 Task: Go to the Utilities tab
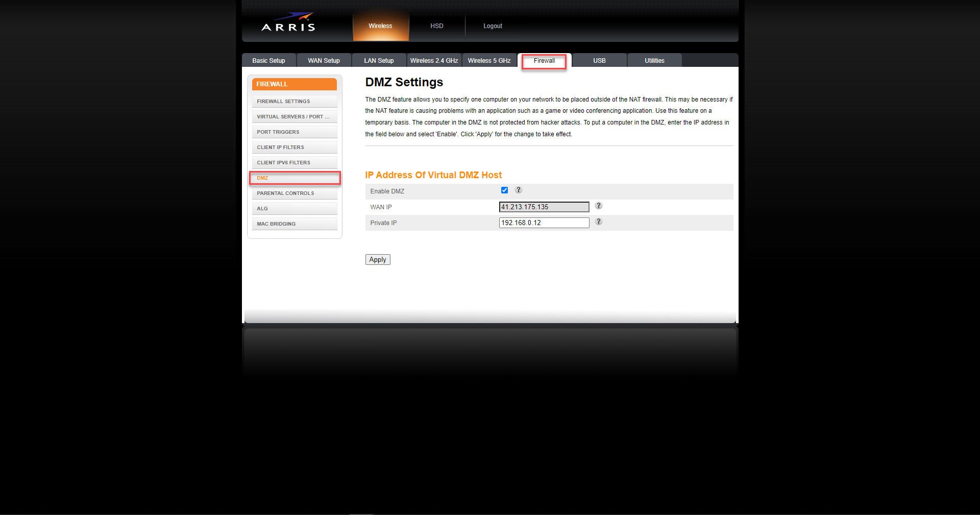(x=654, y=60)
